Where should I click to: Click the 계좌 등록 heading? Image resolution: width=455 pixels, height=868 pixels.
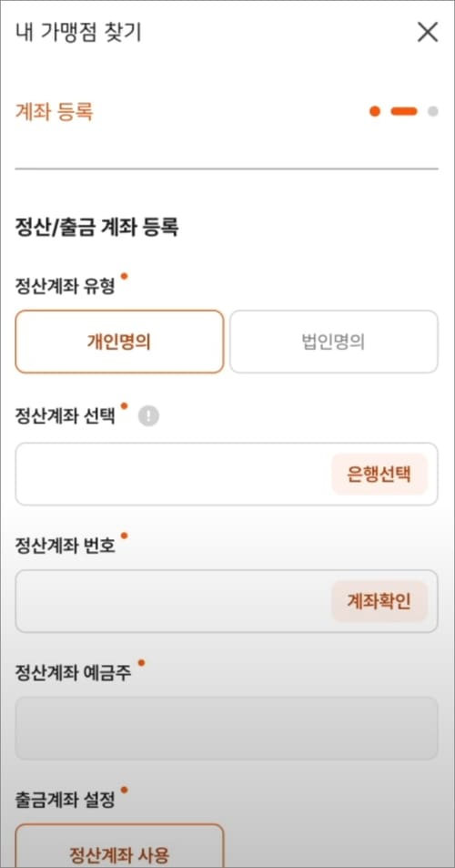point(55,112)
